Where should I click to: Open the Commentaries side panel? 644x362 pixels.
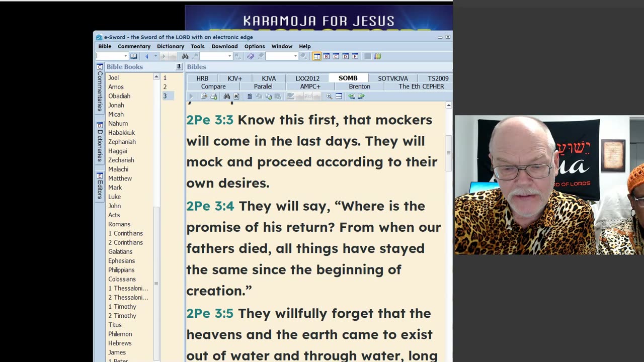[x=100, y=87]
